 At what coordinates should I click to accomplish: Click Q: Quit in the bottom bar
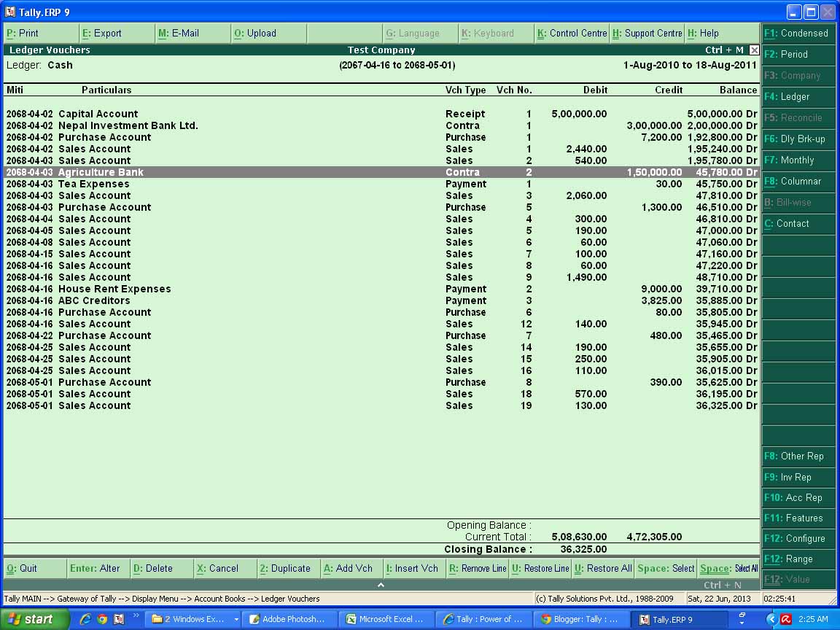35,569
